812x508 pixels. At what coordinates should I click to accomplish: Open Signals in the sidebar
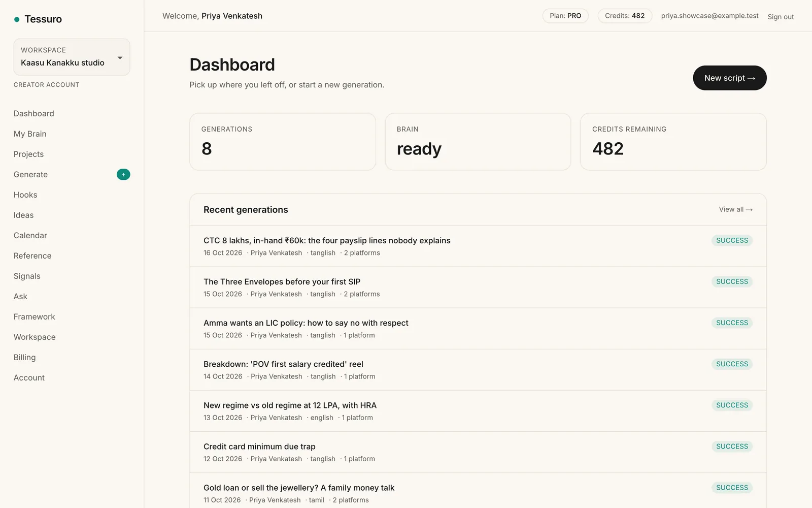27,276
